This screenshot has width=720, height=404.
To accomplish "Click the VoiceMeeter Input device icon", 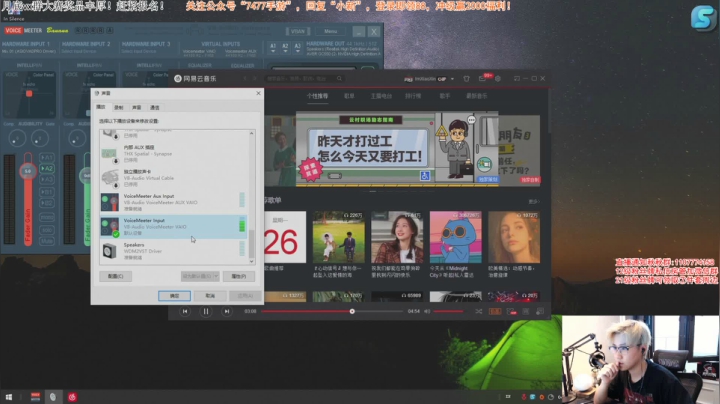I will point(110,227).
